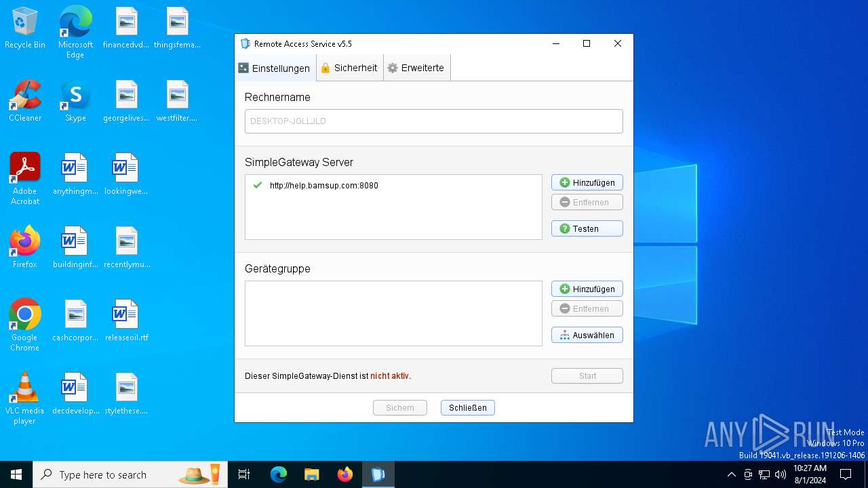The width and height of the screenshot is (868, 488).
Task: Select the westfilter image file on desktop
Action: tap(177, 101)
